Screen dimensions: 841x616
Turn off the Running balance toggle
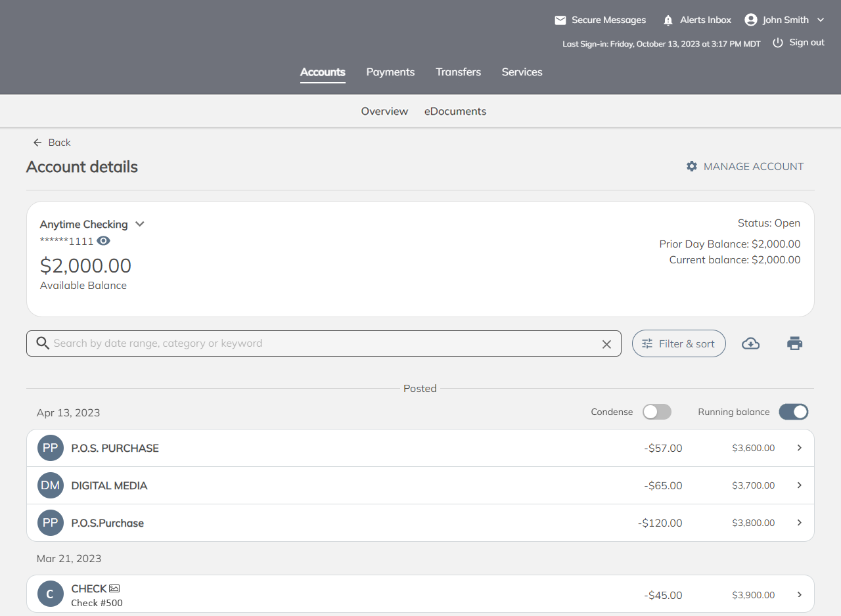793,412
